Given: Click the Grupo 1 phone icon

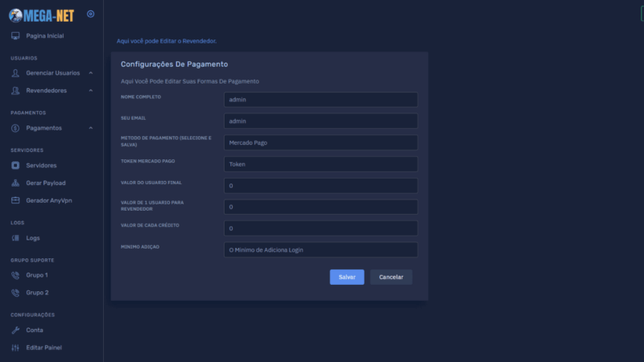Looking at the screenshot, I should click(x=15, y=275).
